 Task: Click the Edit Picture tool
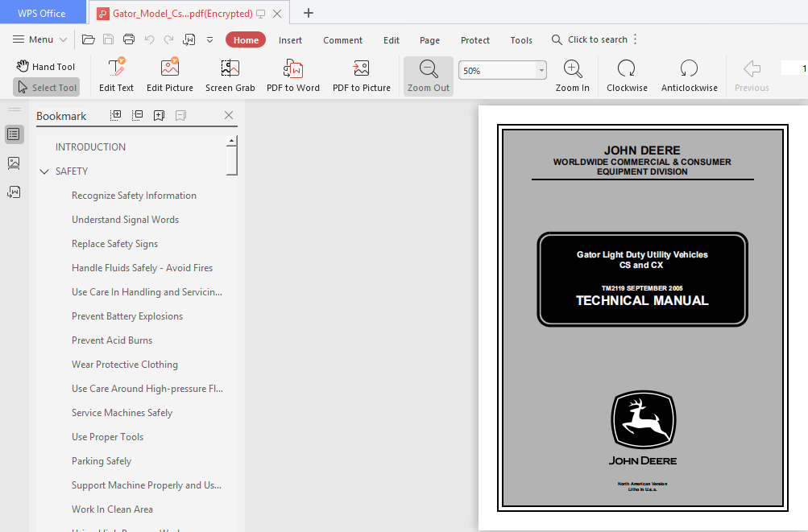click(x=169, y=75)
